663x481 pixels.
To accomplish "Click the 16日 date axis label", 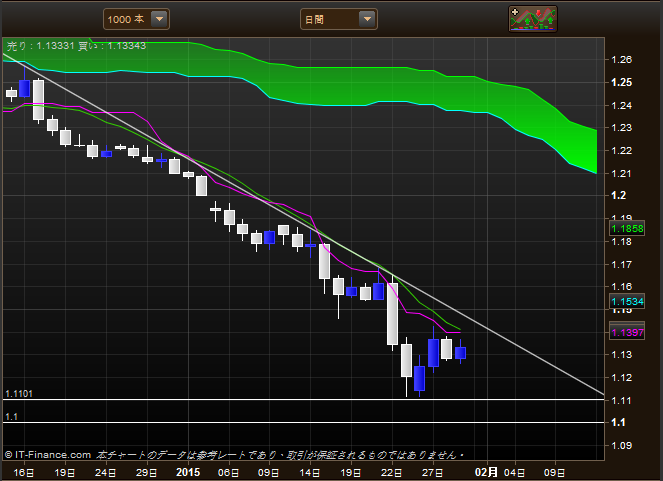I will [x=24, y=473].
